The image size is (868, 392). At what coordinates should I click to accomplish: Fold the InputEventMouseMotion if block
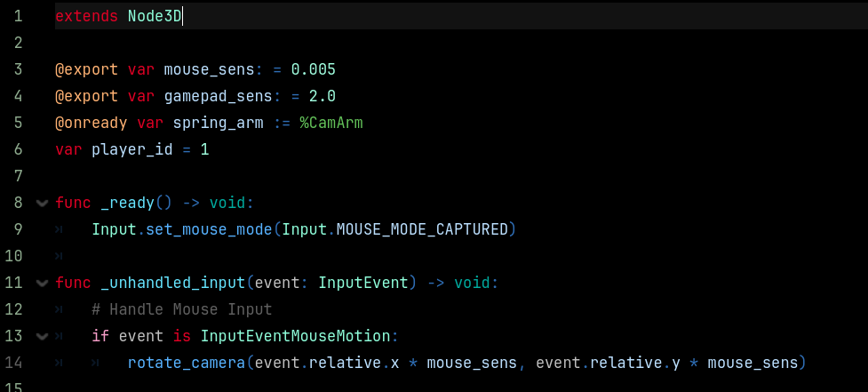41,336
